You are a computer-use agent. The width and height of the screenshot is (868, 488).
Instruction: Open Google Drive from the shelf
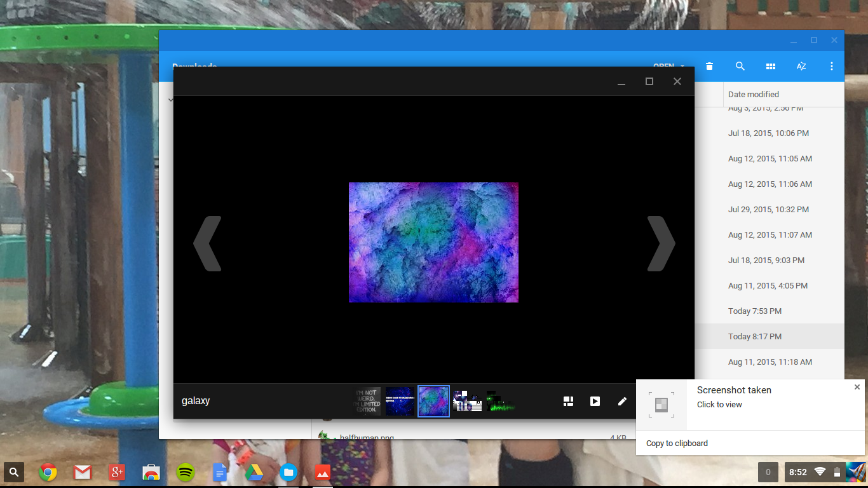point(254,472)
